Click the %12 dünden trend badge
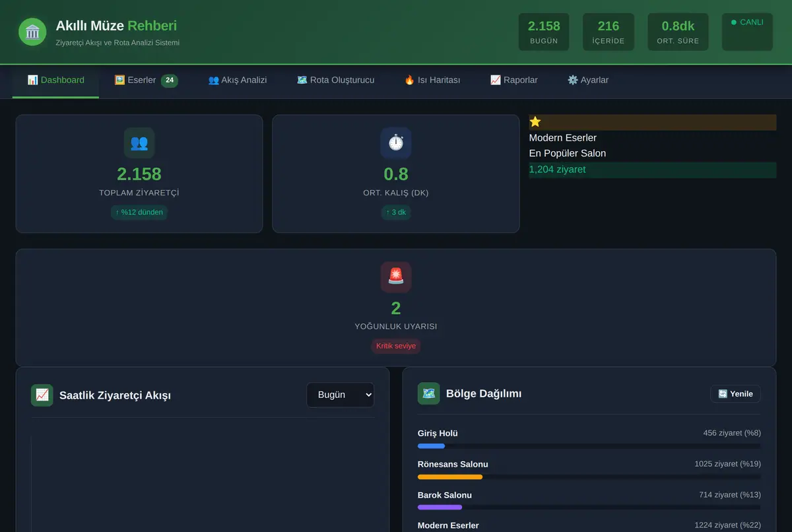 click(x=139, y=213)
